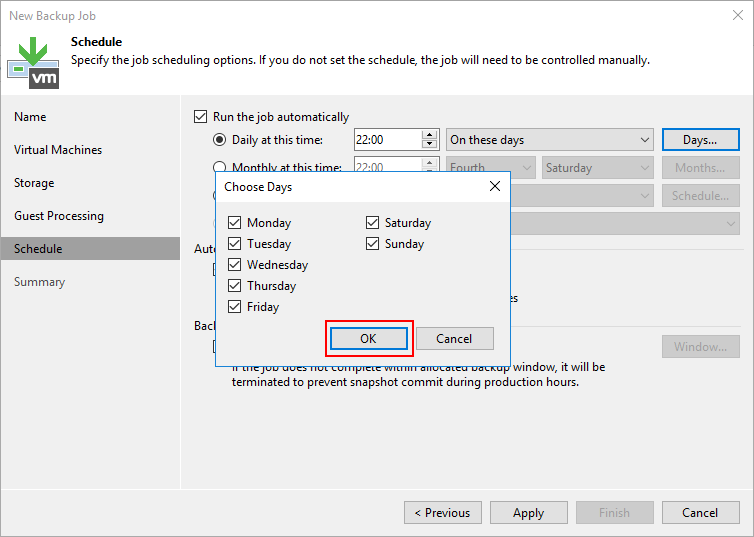Viewport: 754px width, 537px height.
Task: Switch to the Virtual Machines step
Action: (x=58, y=150)
